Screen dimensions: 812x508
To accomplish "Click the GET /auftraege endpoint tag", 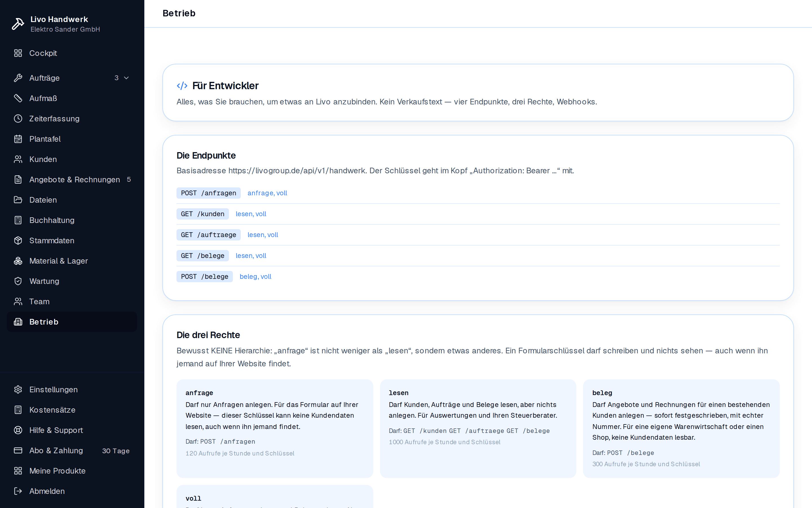I will [208, 235].
